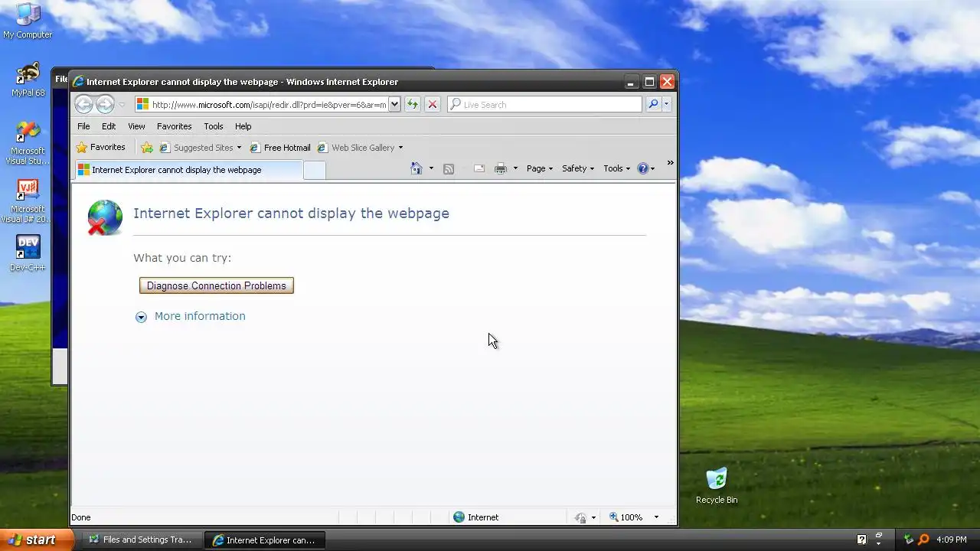Open the Page command bar menu

(x=540, y=168)
